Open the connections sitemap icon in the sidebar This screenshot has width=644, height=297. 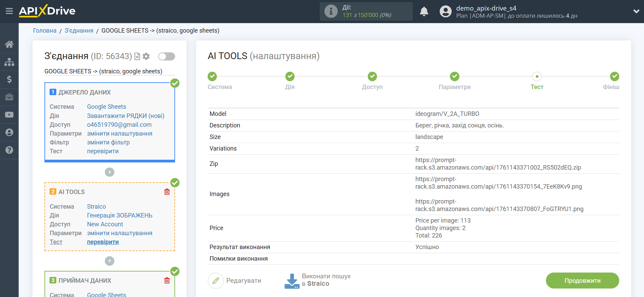coord(9,62)
